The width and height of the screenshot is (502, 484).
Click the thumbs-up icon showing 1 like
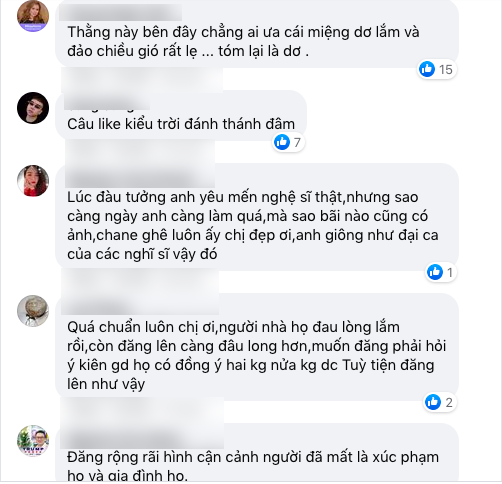(x=441, y=272)
